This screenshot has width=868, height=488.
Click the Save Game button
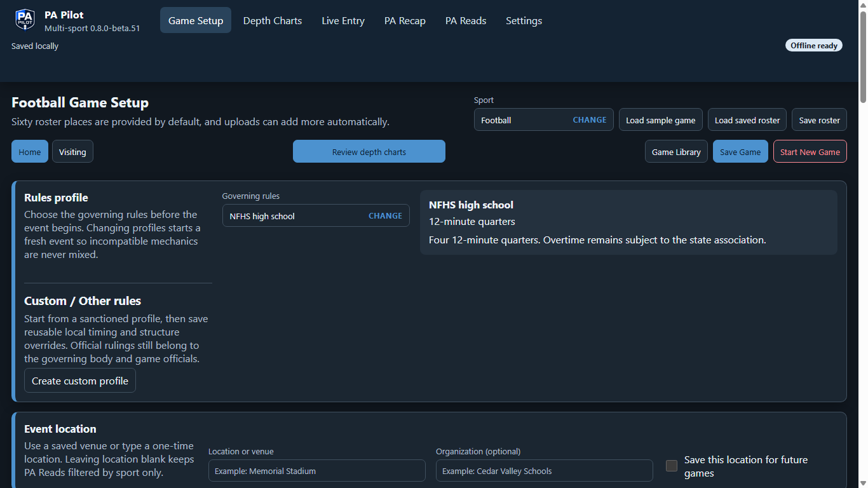740,151
